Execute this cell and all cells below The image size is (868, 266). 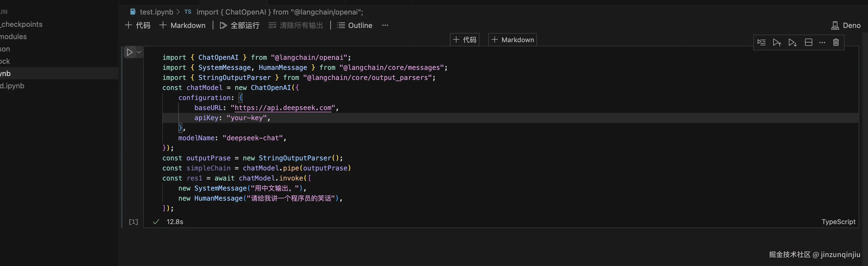(792, 42)
